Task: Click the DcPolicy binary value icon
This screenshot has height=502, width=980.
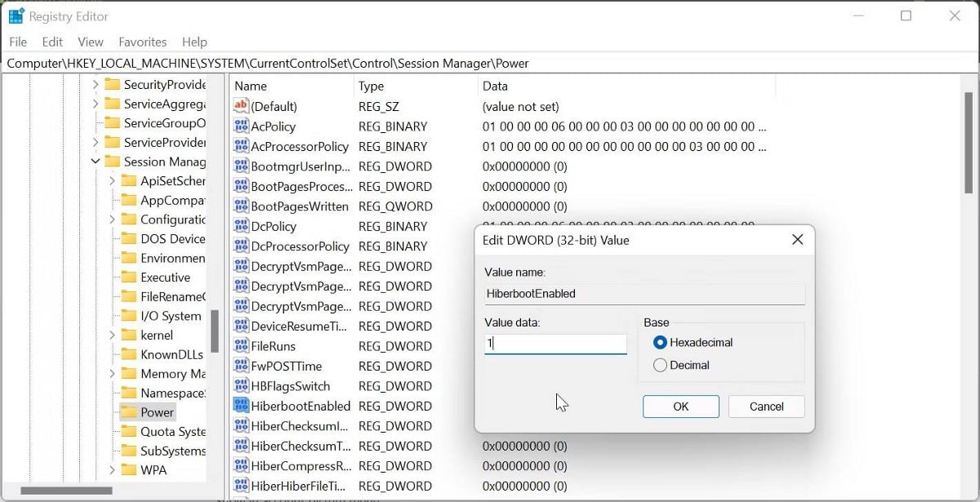Action: pyautogui.click(x=241, y=226)
